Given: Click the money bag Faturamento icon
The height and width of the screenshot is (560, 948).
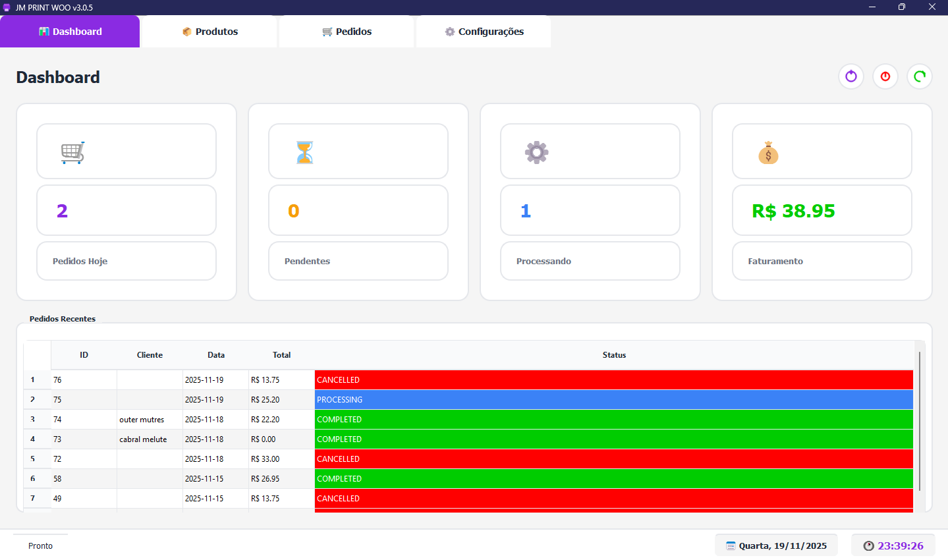Looking at the screenshot, I should tap(768, 152).
